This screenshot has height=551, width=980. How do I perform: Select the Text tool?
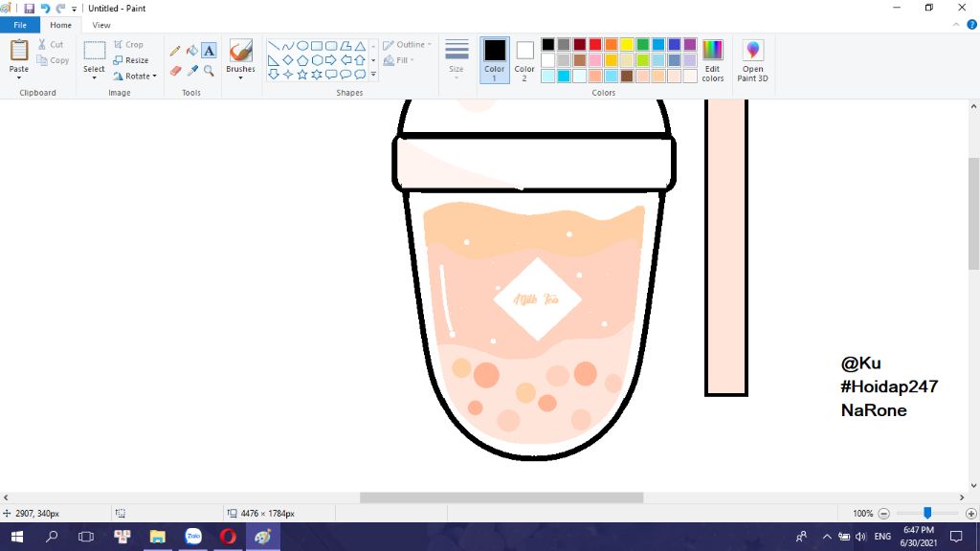pos(209,51)
